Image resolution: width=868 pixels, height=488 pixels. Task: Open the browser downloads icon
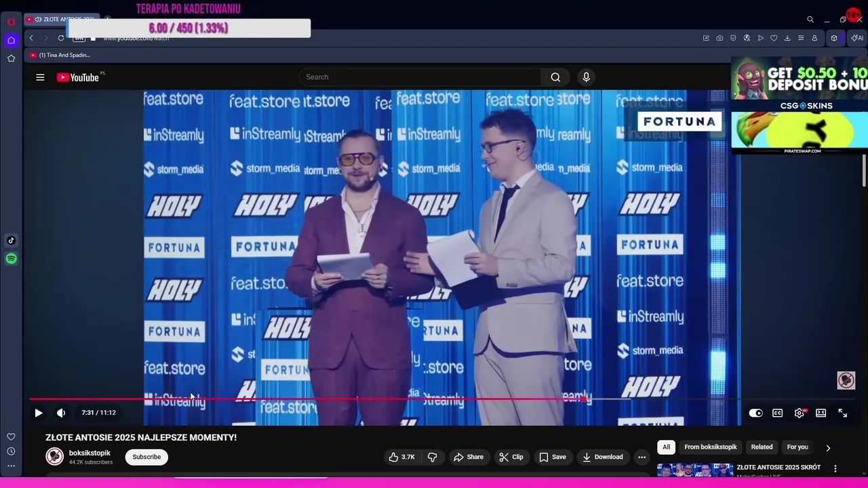pyautogui.click(x=787, y=38)
